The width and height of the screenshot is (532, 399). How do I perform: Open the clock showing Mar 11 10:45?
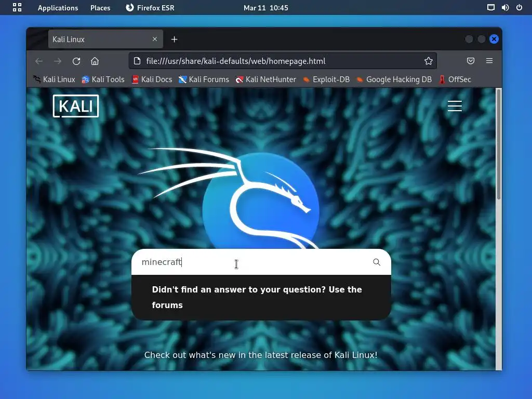[265, 8]
